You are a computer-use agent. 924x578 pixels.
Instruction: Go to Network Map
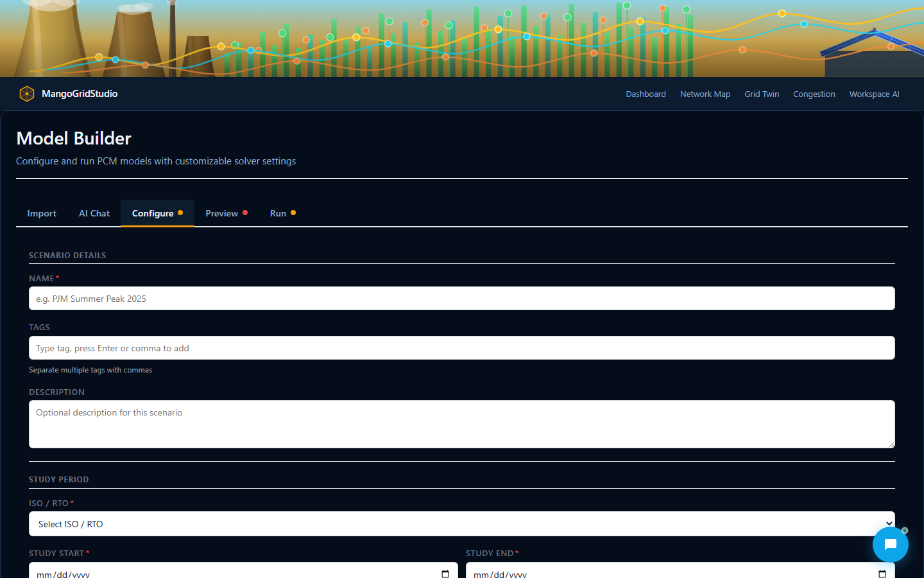point(705,94)
